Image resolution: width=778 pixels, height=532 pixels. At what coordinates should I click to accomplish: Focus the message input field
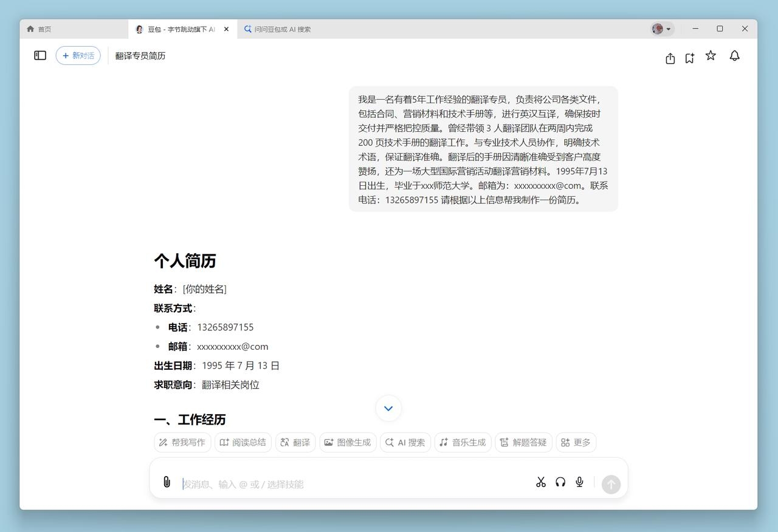353,484
